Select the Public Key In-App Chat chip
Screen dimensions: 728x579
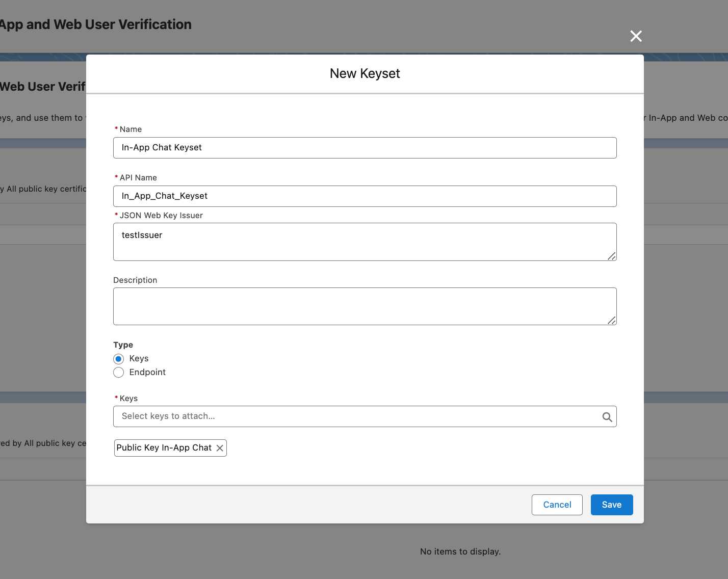[x=164, y=448]
